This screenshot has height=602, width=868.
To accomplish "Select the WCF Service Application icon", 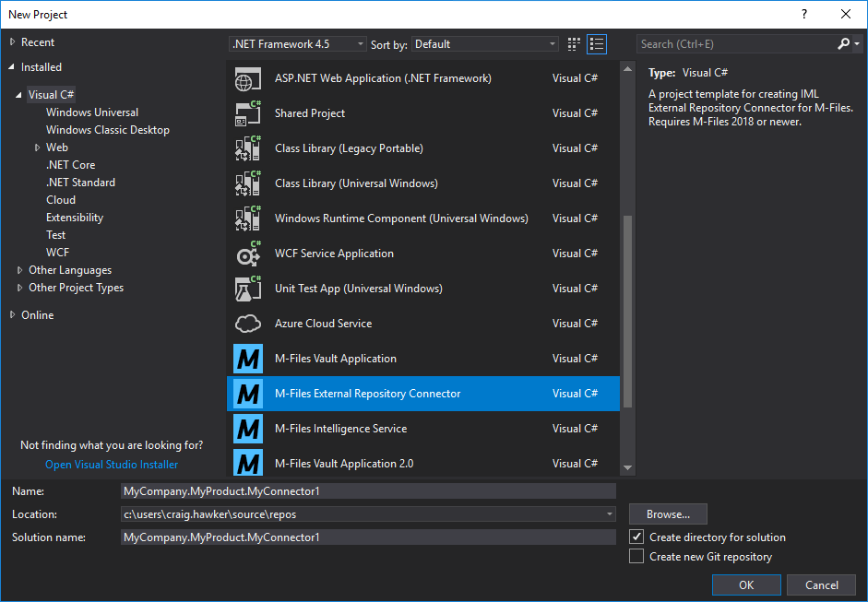I will point(247,253).
